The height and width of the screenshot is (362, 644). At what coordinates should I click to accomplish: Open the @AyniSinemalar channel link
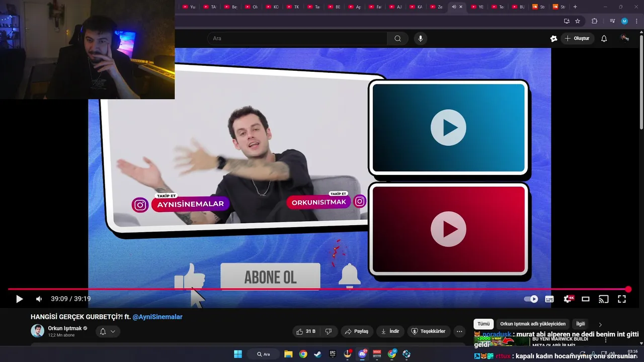[x=157, y=317]
